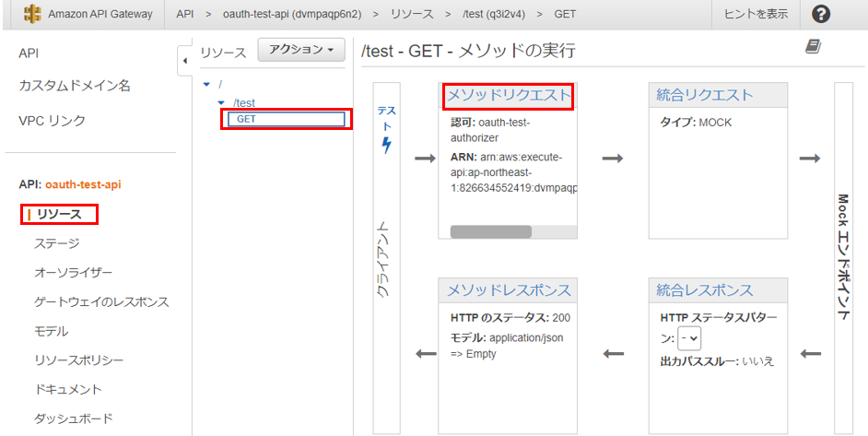Viewport: 868px width, 436px height.
Task: Select the /test resource
Action: tap(244, 103)
